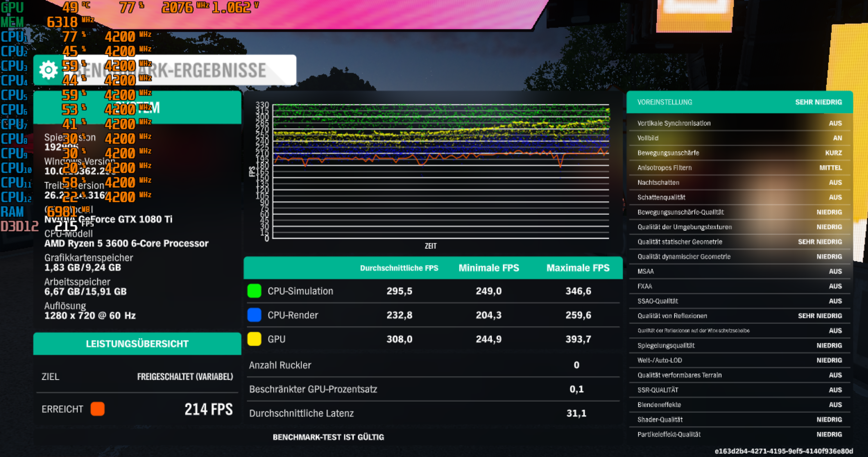Click the Anzahl Ruckler result row

pyautogui.click(x=433, y=365)
